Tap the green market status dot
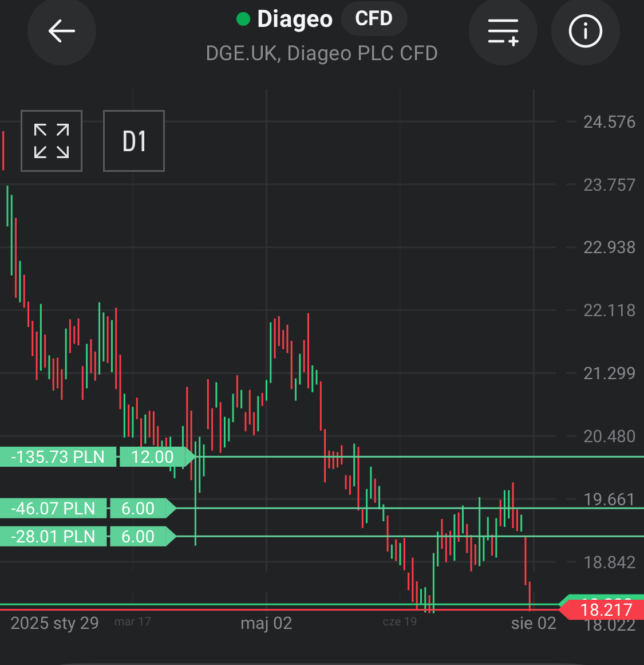The height and width of the screenshot is (665, 644). [x=243, y=19]
